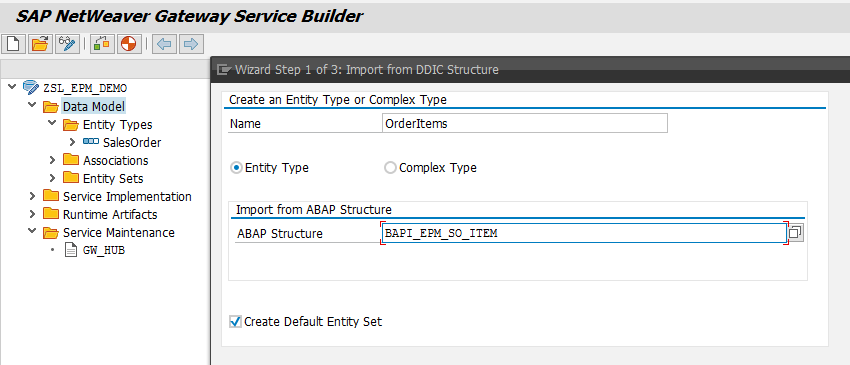The width and height of the screenshot is (850, 365).
Task: Expand the SalesOrder entity node
Action: coord(73,142)
